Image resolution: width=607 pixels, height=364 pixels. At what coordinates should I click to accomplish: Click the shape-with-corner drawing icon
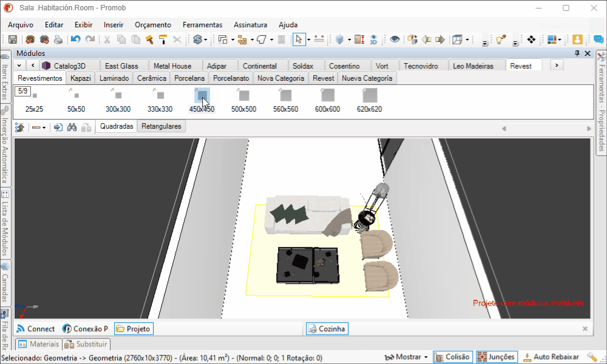262,39
